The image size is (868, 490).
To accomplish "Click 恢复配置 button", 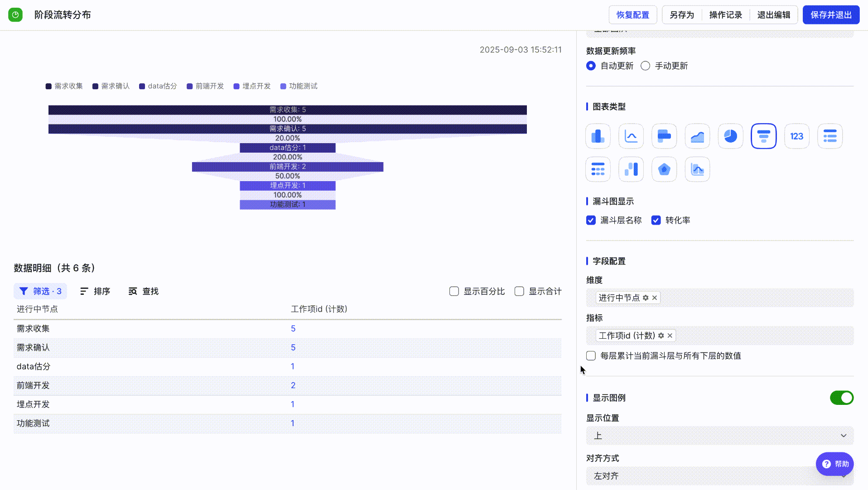I will pos(632,15).
